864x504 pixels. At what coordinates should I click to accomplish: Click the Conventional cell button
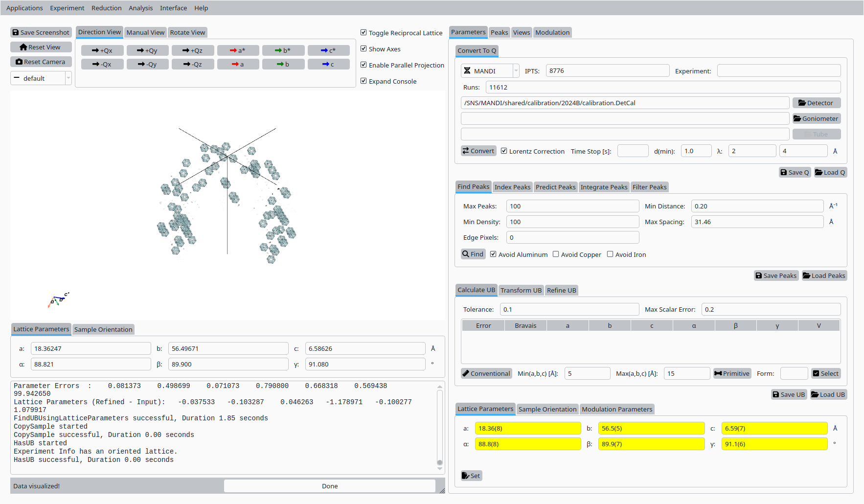(x=486, y=373)
